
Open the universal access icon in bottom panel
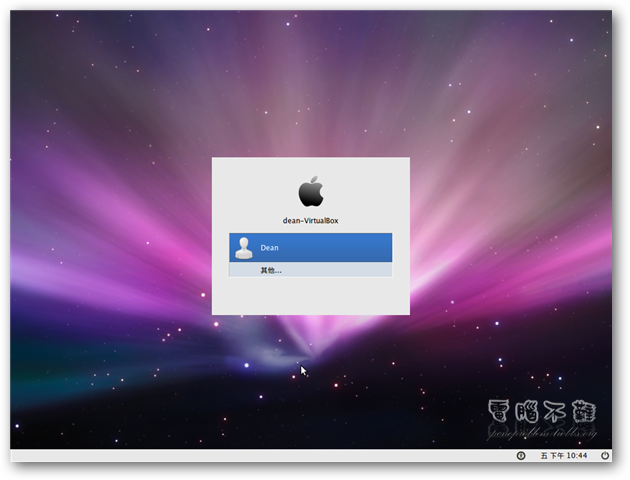(521, 456)
